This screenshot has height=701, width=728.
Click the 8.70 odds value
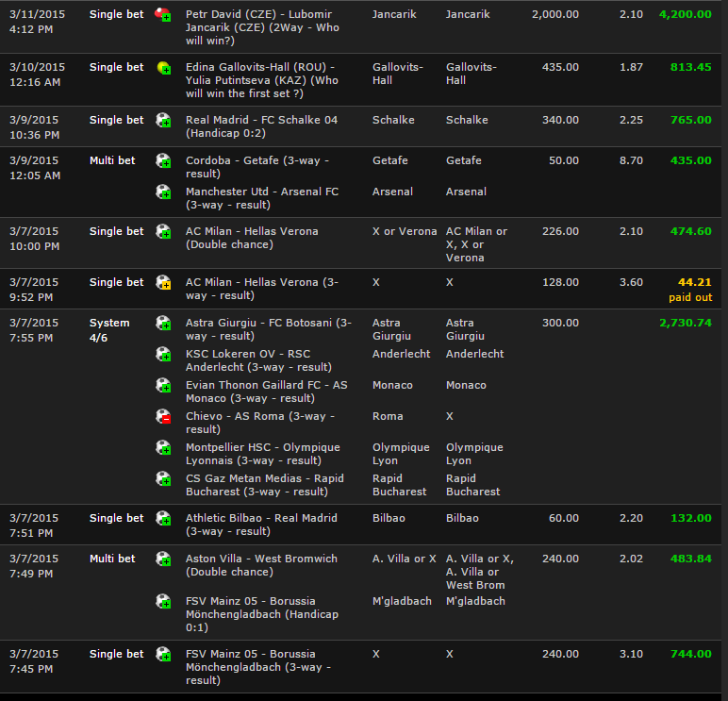tap(631, 160)
